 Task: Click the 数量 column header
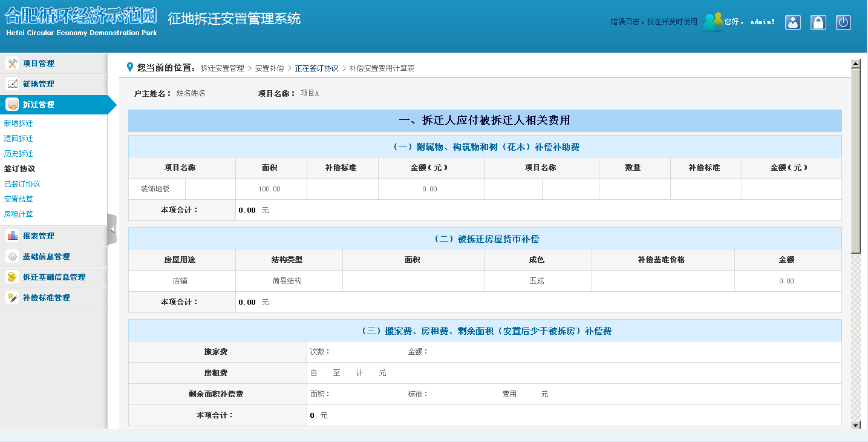pyautogui.click(x=633, y=168)
